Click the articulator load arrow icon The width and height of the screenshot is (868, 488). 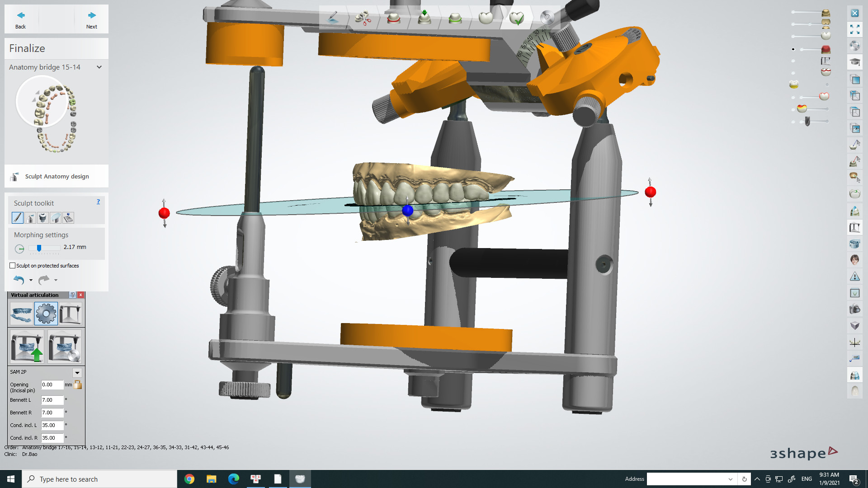click(27, 347)
